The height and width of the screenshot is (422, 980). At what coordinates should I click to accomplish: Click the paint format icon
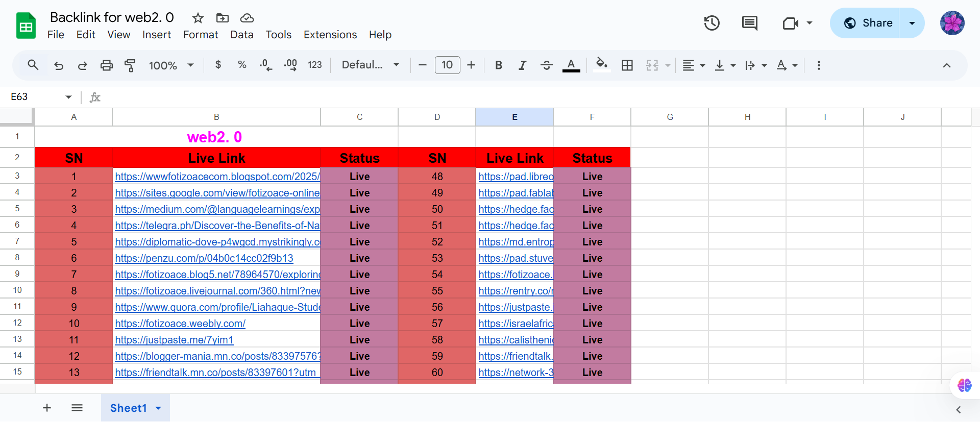pos(130,65)
